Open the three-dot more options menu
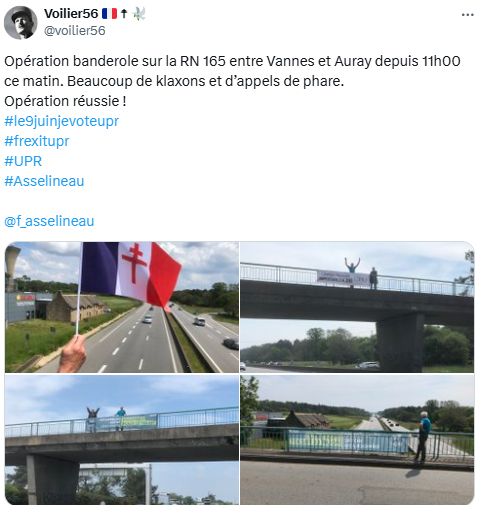This screenshot has width=477, height=505. point(467,15)
